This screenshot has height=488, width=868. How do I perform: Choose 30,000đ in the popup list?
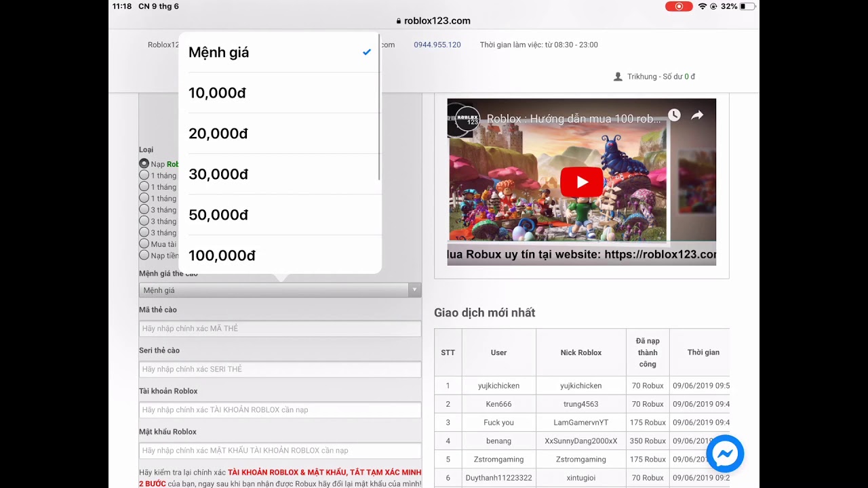[280, 174]
